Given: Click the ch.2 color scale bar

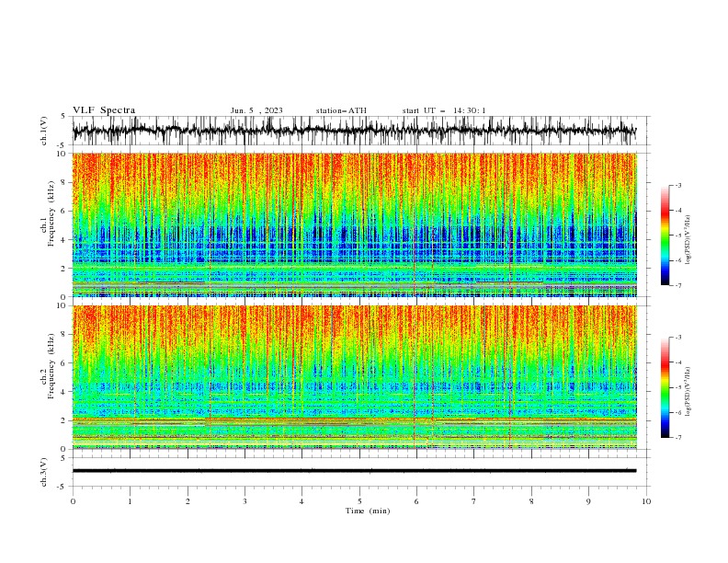Looking at the screenshot, I should coord(665,387).
